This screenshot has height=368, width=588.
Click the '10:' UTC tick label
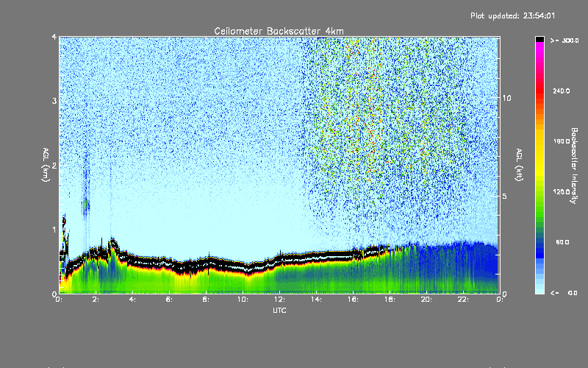(x=243, y=300)
